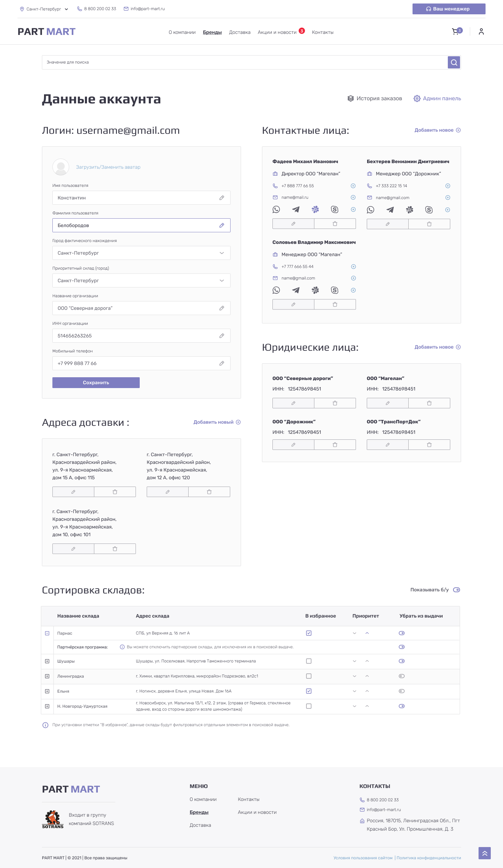Go to Акции и новости in header
503x868 pixels.
[277, 32]
